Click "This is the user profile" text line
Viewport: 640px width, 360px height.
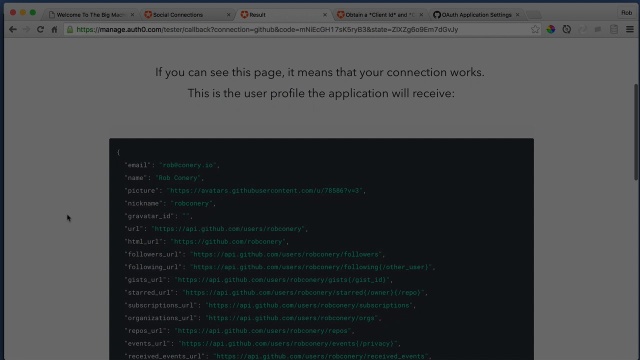[x=321, y=93]
